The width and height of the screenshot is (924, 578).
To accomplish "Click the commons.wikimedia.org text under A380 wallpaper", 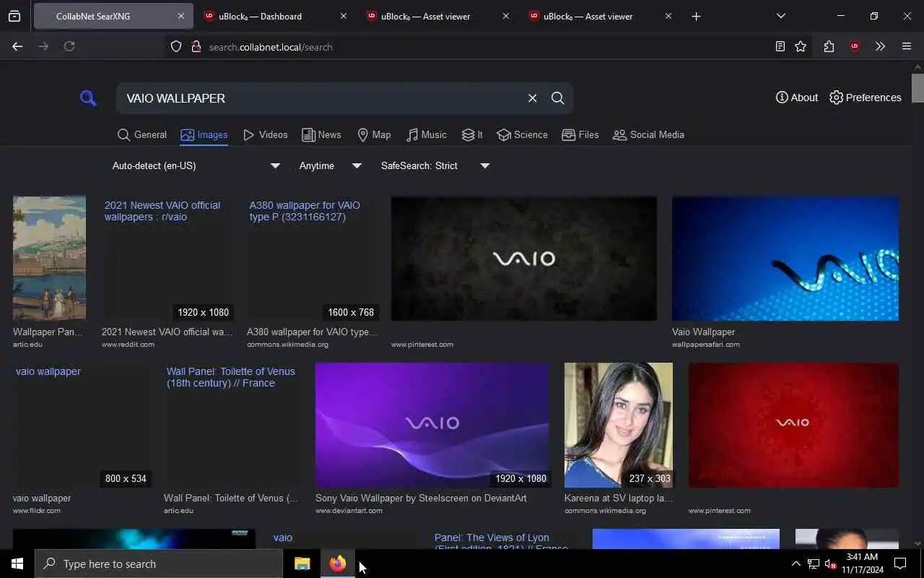I will click(287, 344).
